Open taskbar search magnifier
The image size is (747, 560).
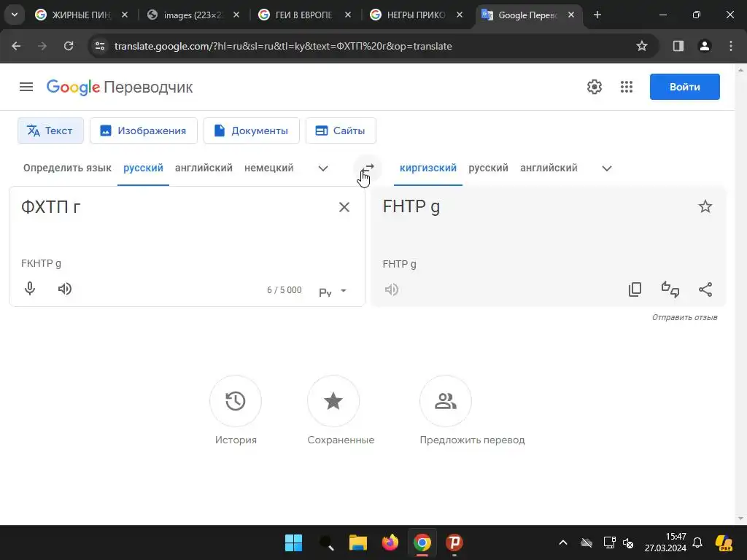(x=326, y=542)
